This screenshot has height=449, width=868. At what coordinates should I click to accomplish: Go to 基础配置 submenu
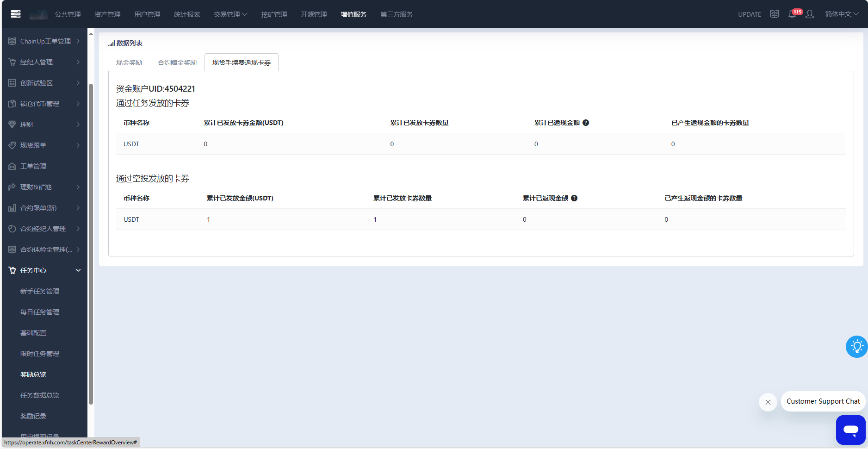[x=33, y=333]
